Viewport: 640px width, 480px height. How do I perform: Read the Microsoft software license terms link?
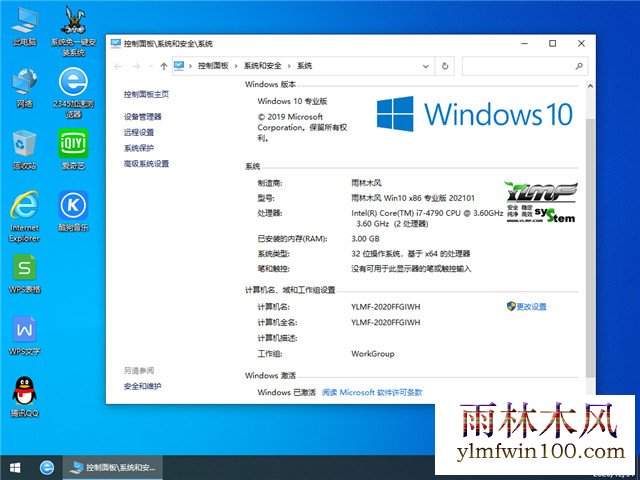click(372, 392)
